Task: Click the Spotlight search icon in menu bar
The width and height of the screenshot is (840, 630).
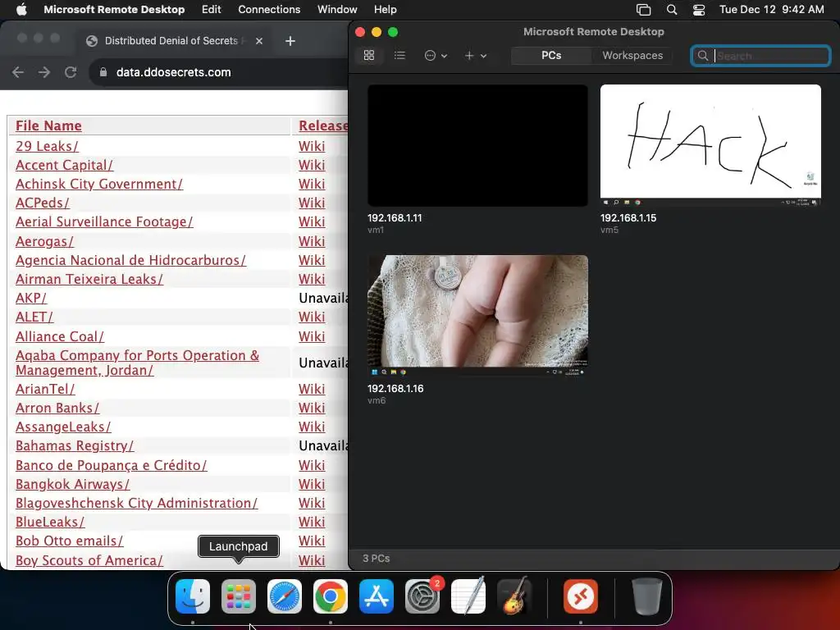Action: tap(671, 9)
